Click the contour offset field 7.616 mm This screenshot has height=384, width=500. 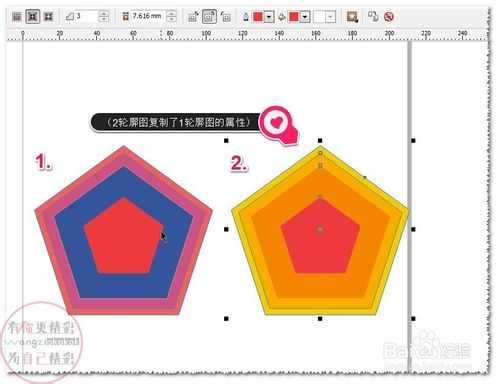coord(147,16)
